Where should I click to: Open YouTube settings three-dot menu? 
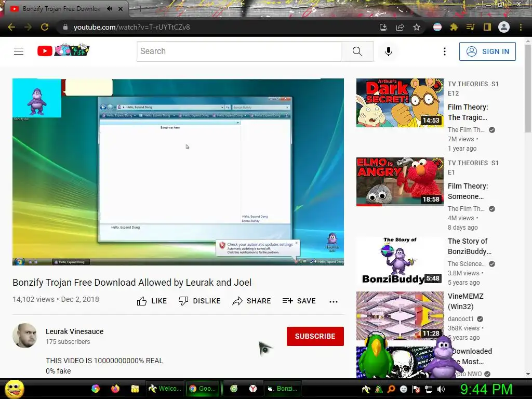click(445, 51)
